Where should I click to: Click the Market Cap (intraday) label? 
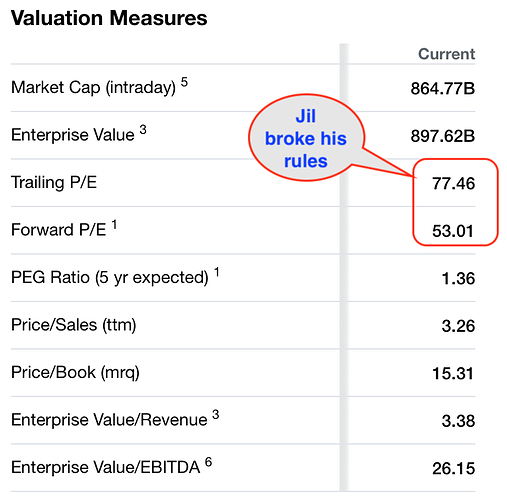click(99, 87)
